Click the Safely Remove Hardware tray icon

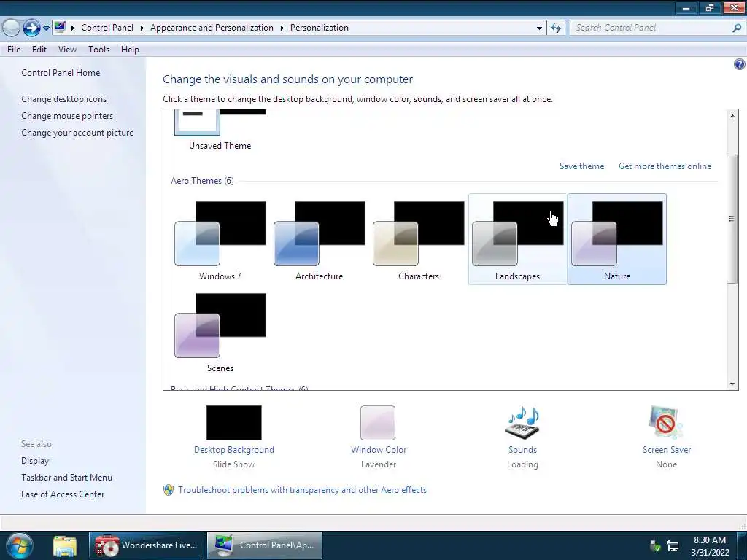pos(655,545)
